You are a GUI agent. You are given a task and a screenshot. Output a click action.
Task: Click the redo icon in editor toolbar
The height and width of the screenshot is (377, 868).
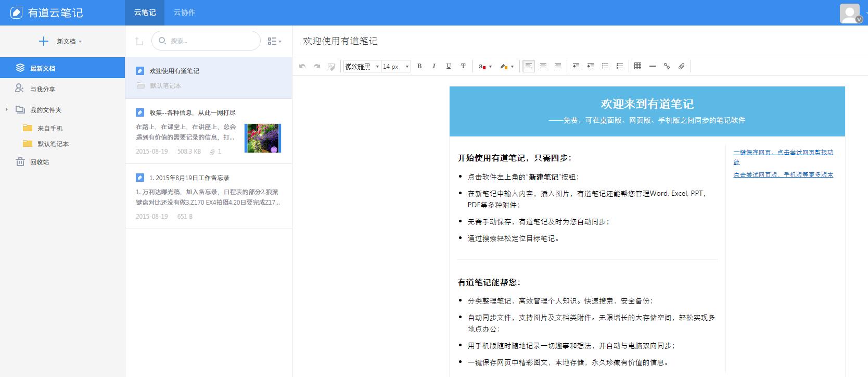pos(316,66)
